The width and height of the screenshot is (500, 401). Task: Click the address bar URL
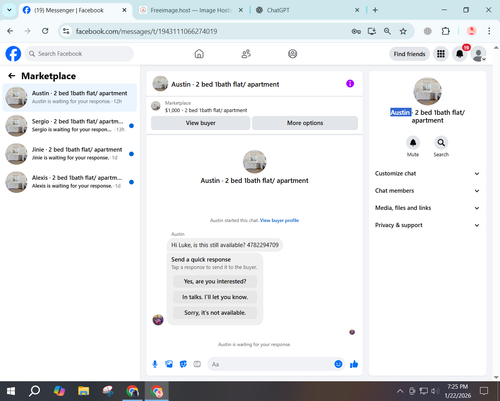(x=146, y=31)
